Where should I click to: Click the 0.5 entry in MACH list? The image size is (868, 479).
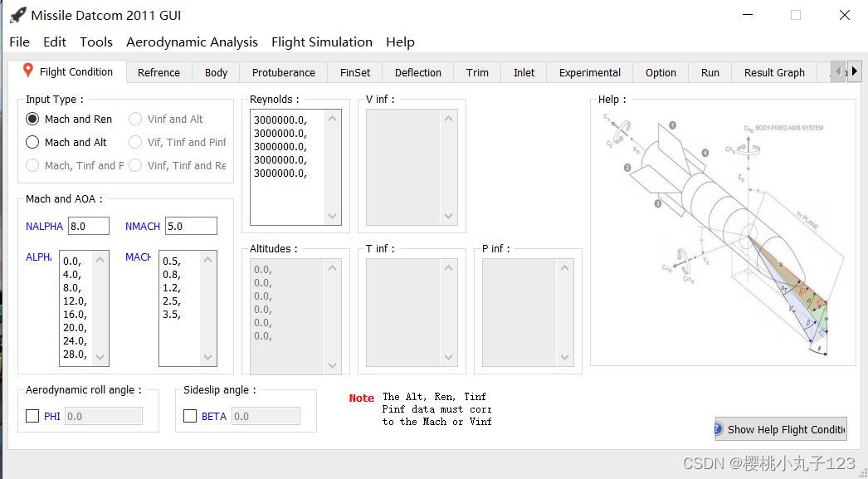(171, 261)
